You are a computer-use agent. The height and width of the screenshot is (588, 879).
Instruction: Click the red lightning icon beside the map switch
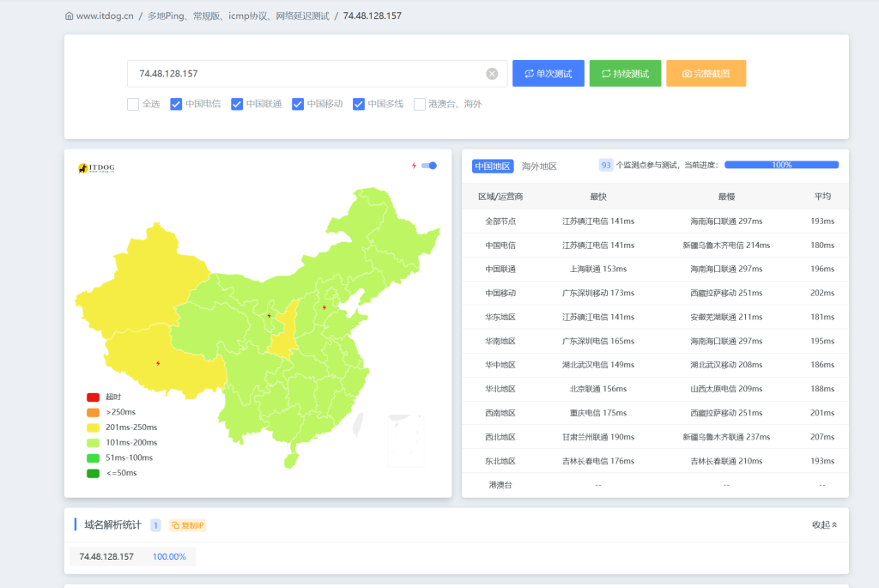(x=415, y=166)
